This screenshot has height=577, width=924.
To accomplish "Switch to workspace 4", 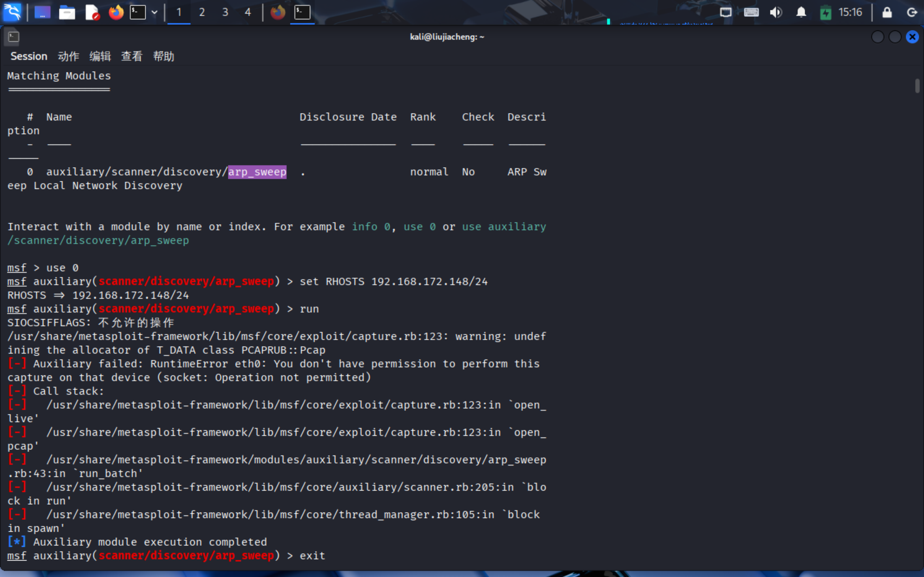I will coord(248,12).
